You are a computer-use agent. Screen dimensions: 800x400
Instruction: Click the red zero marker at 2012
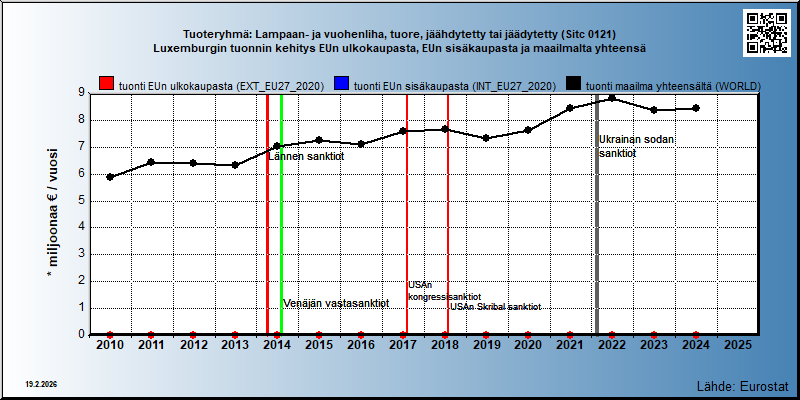pyautogui.click(x=193, y=335)
